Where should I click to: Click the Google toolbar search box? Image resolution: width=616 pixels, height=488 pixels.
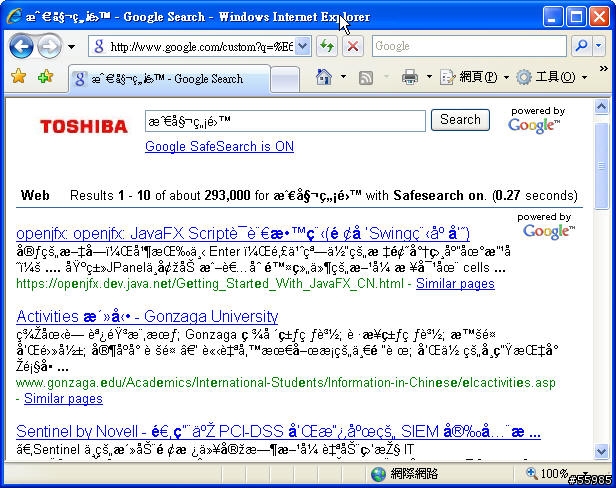coord(469,46)
